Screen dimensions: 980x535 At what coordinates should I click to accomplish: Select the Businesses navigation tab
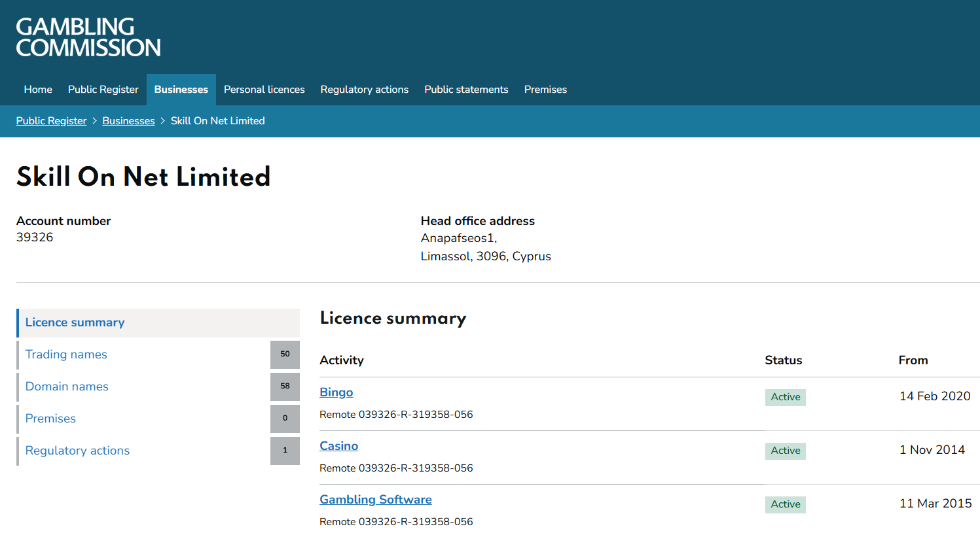click(x=181, y=90)
